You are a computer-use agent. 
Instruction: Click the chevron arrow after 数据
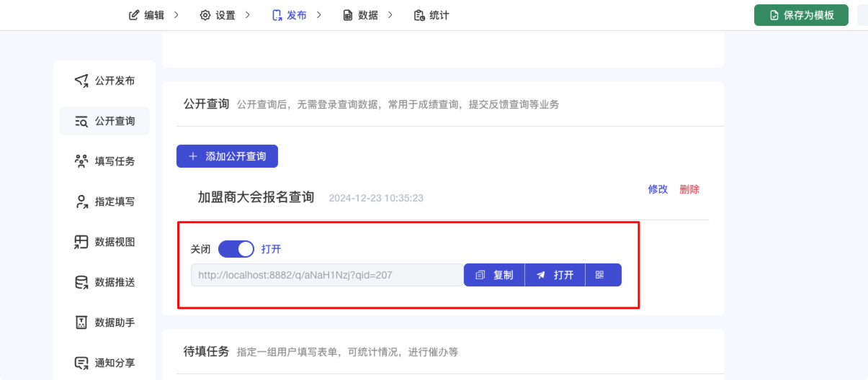[390, 15]
